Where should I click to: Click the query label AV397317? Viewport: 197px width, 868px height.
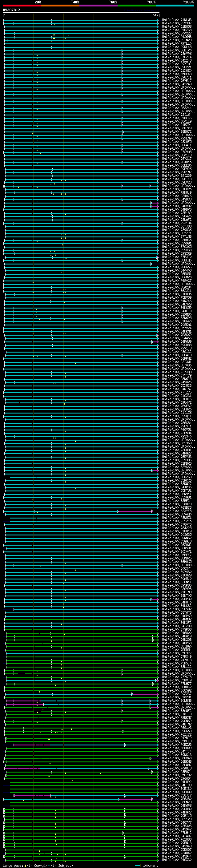[11, 10]
